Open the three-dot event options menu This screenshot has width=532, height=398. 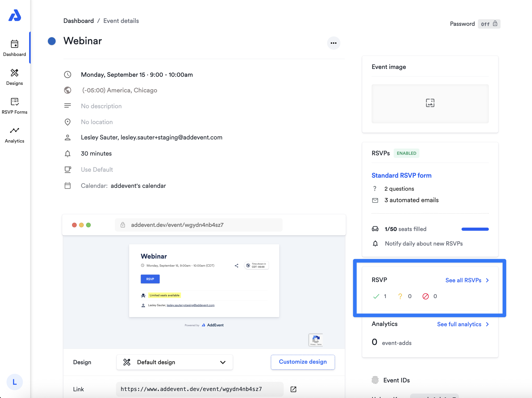coord(333,43)
